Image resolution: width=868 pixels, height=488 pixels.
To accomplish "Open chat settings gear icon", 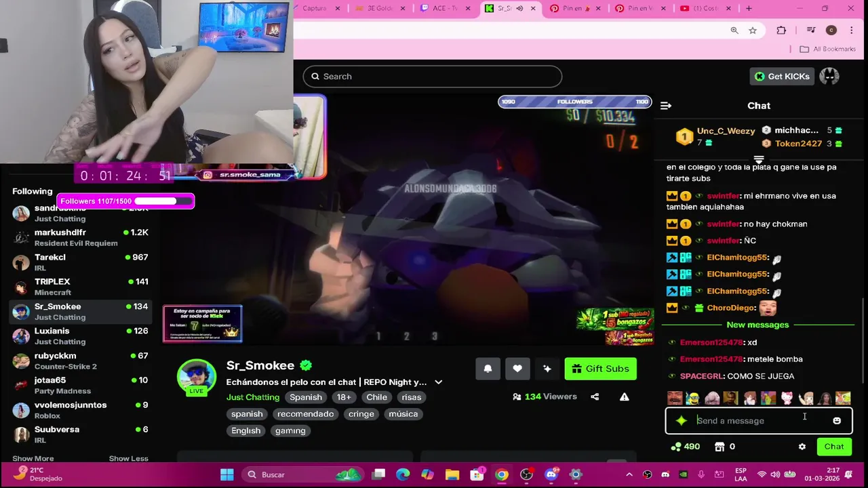I will click(802, 447).
